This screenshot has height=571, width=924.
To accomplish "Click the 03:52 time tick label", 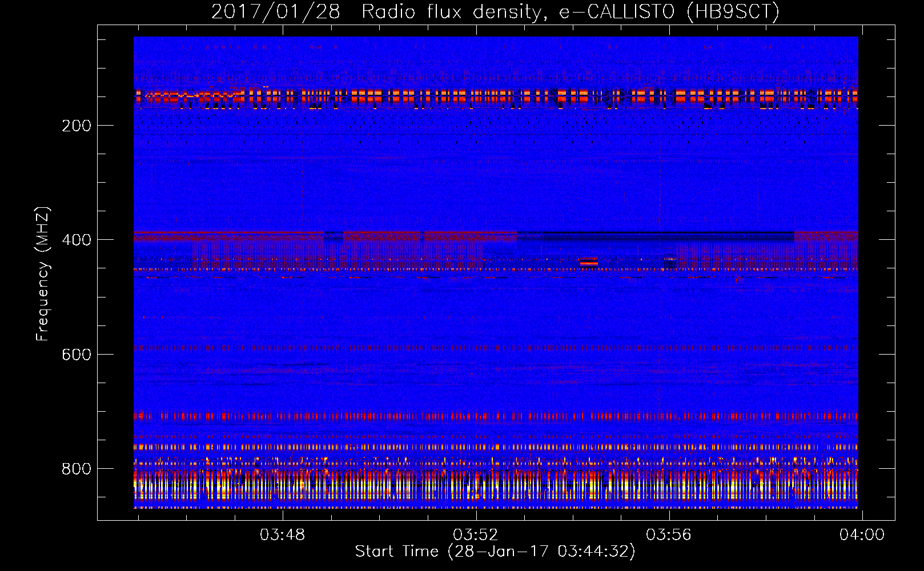I will pos(476,535).
